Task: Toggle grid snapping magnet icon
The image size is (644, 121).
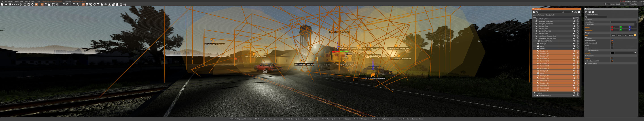Action: coord(57,4)
